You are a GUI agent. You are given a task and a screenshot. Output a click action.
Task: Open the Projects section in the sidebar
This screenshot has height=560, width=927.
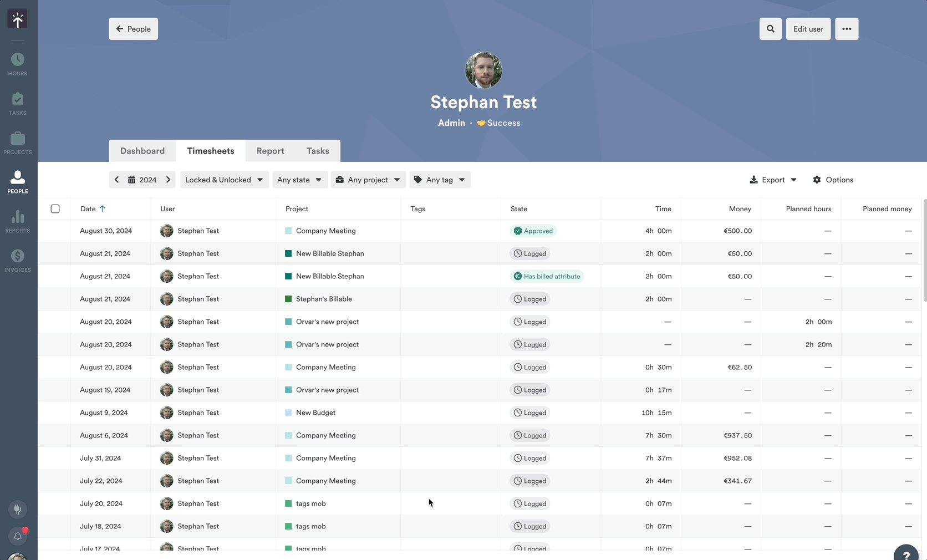(x=17, y=142)
